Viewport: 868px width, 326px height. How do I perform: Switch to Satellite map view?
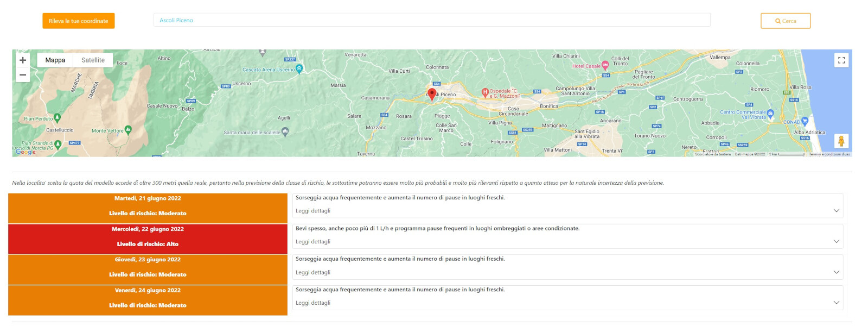[93, 60]
